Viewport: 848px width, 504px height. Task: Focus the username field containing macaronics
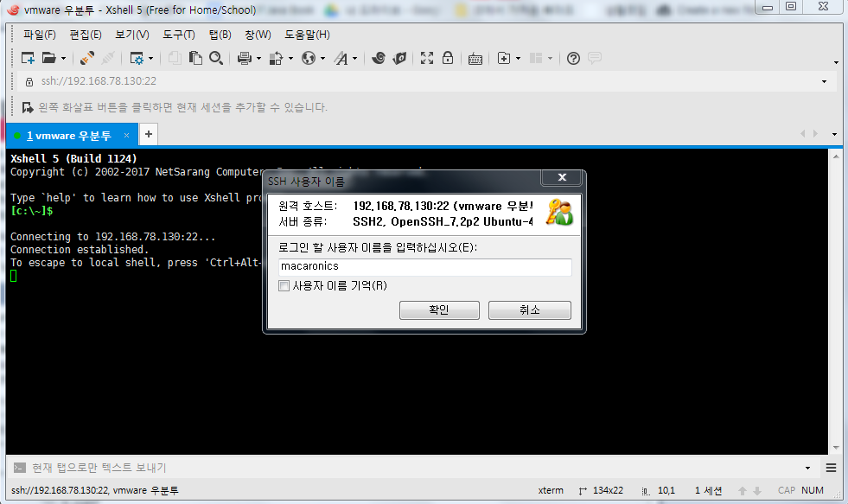[424, 266]
